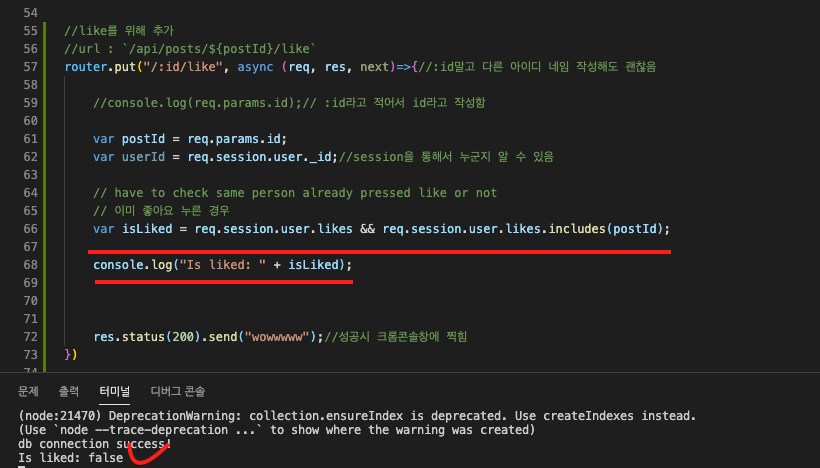
Task: Click the closing '})' on line 73
Action: 71,355
